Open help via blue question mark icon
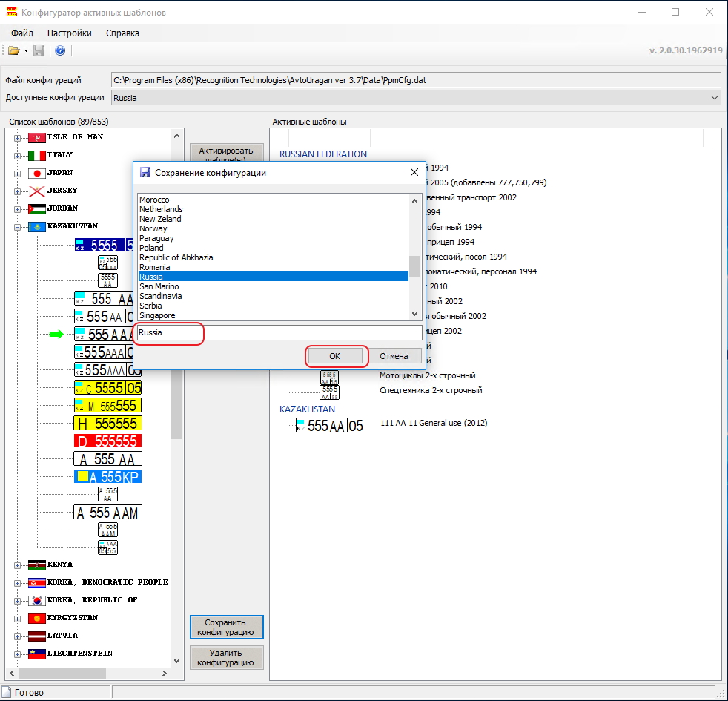 coord(60,50)
